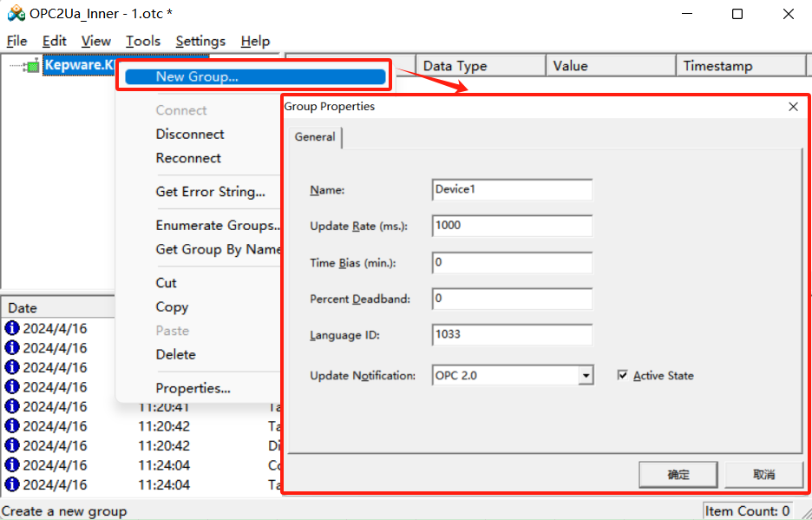Screen dimensions: 812x520
Task: Close the OPC2Ua_Inner main window
Action: 789,14
